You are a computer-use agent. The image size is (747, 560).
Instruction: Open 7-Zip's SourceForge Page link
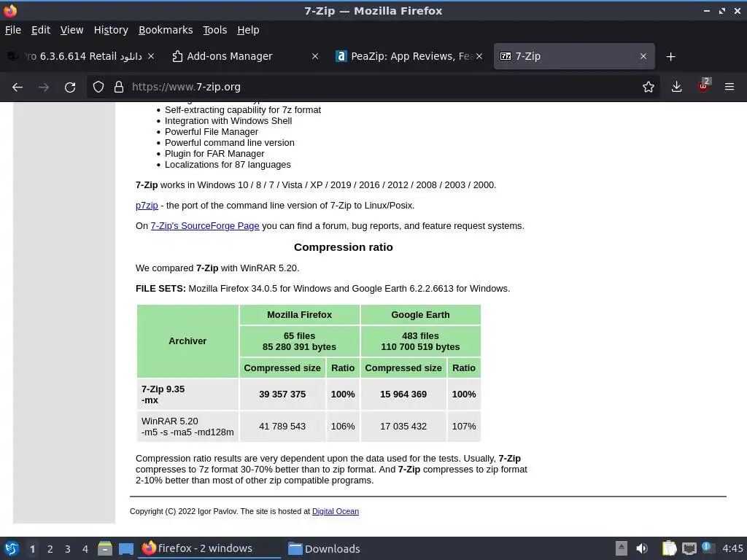point(205,226)
